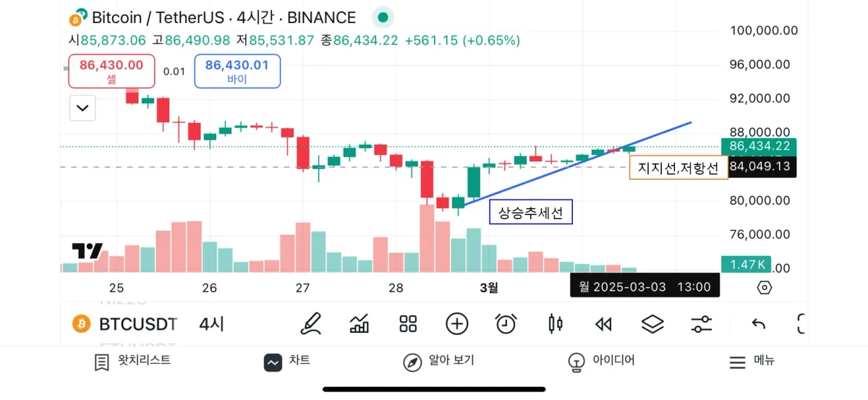Open chart settings sliders icon
The image size is (868, 400).
point(701,323)
